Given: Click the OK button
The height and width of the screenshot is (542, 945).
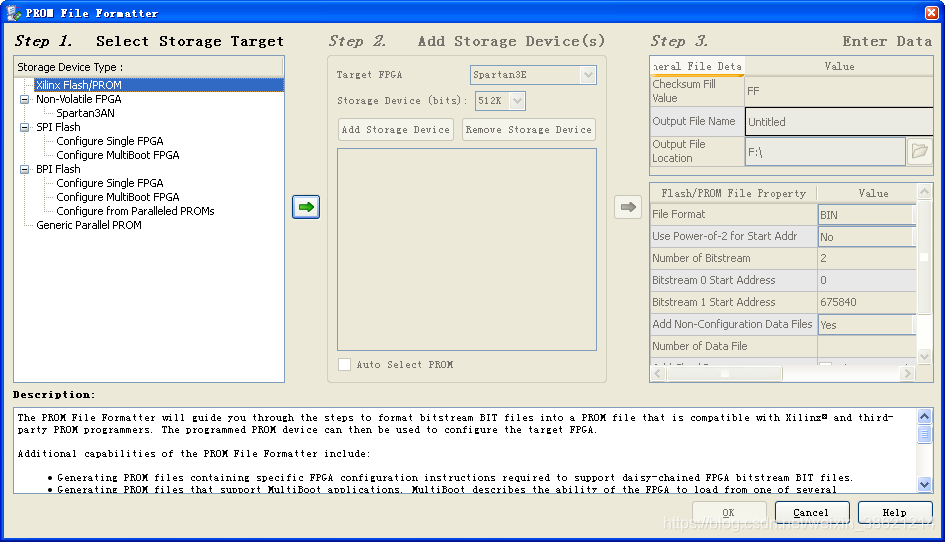Looking at the screenshot, I should (729, 512).
